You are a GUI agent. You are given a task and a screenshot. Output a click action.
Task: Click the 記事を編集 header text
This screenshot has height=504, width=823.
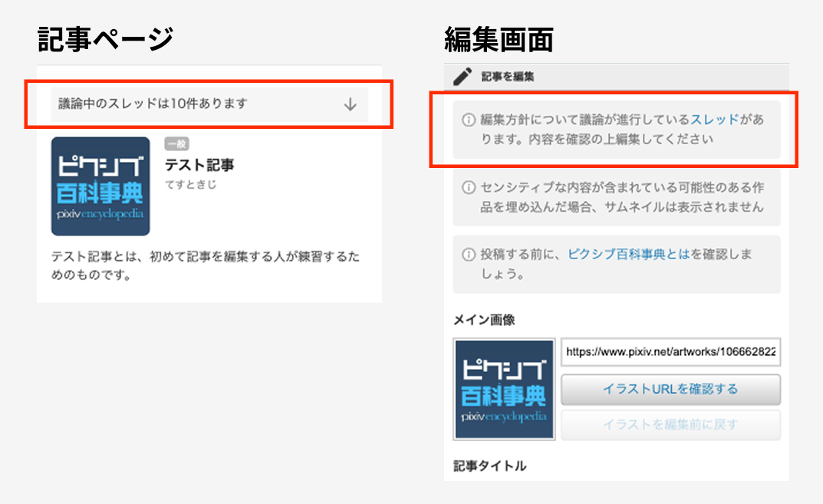pyautogui.click(x=508, y=77)
